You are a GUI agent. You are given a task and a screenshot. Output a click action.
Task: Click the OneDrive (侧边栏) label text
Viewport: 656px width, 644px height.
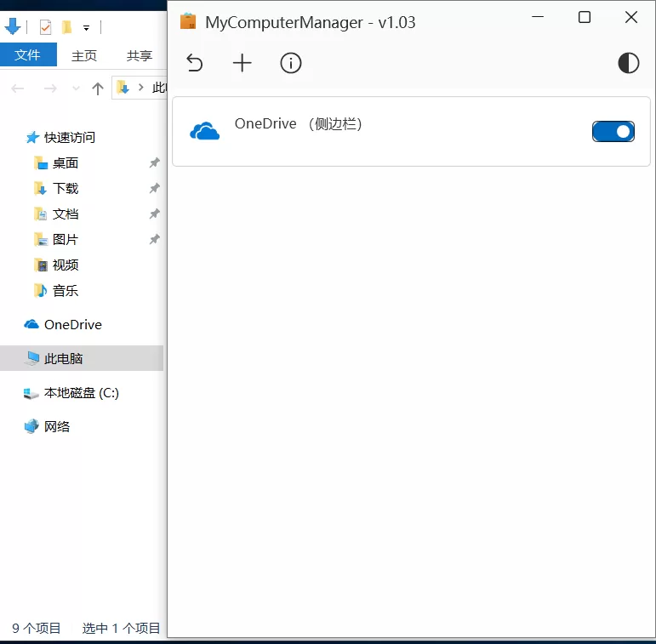[x=298, y=124]
